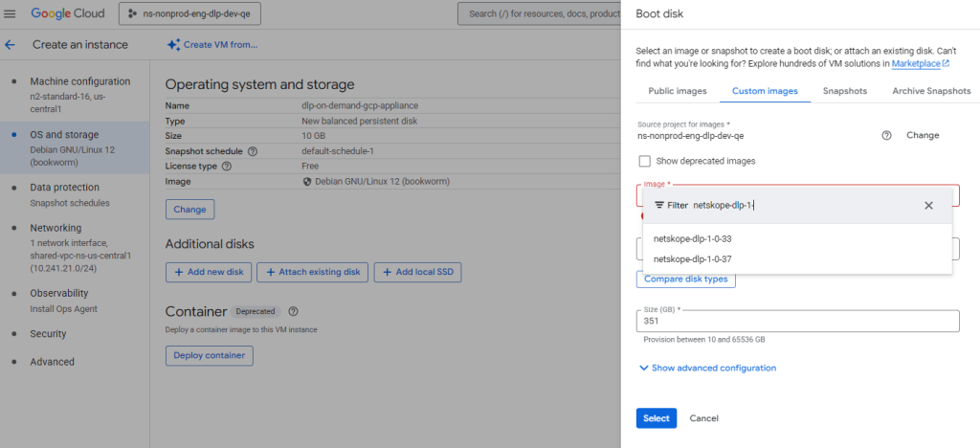Clear the image filter with X
980x448 pixels.
coord(928,206)
